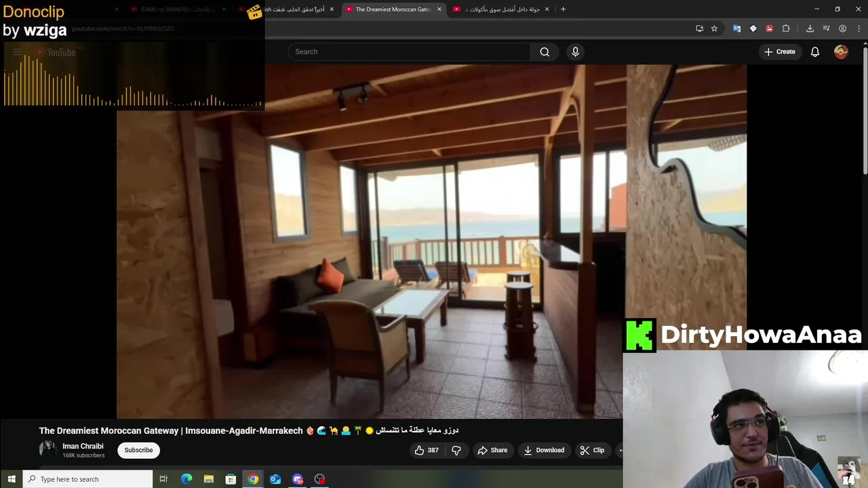
Task: Open the Chrome profile icon
Action: tap(842, 28)
